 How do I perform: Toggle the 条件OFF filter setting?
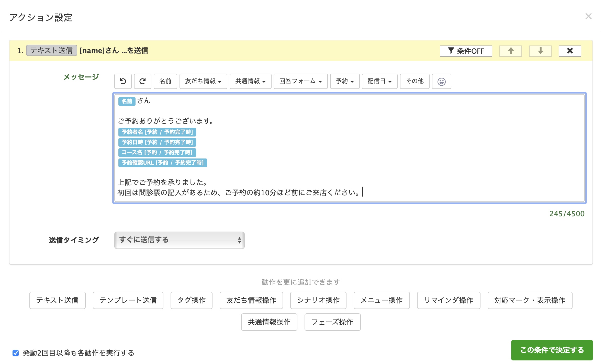[466, 51]
